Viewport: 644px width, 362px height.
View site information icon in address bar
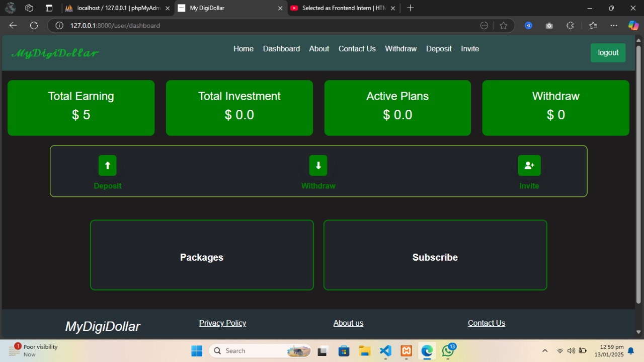(x=59, y=26)
